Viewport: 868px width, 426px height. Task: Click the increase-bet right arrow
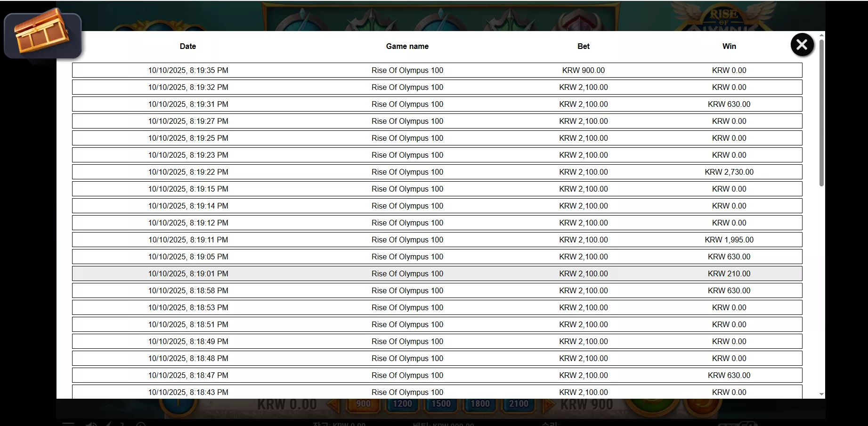pyautogui.click(x=548, y=404)
